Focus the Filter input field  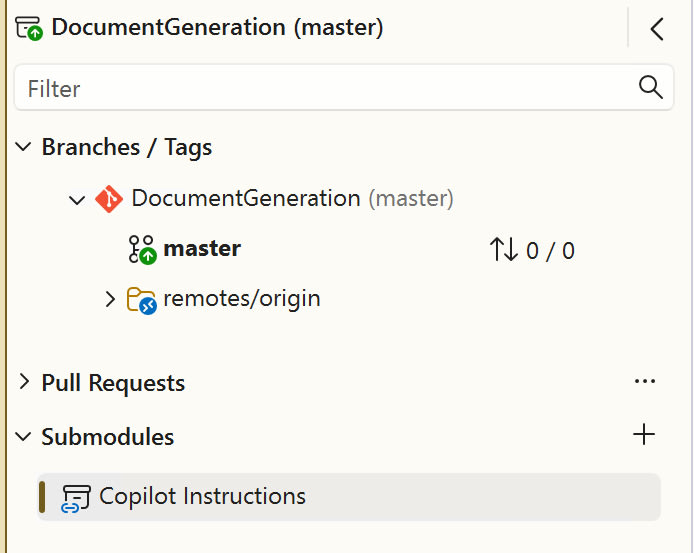(x=344, y=88)
